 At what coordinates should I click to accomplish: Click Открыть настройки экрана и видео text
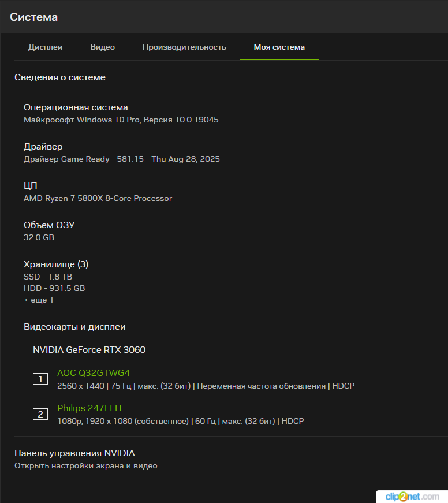pyautogui.click(x=86, y=466)
